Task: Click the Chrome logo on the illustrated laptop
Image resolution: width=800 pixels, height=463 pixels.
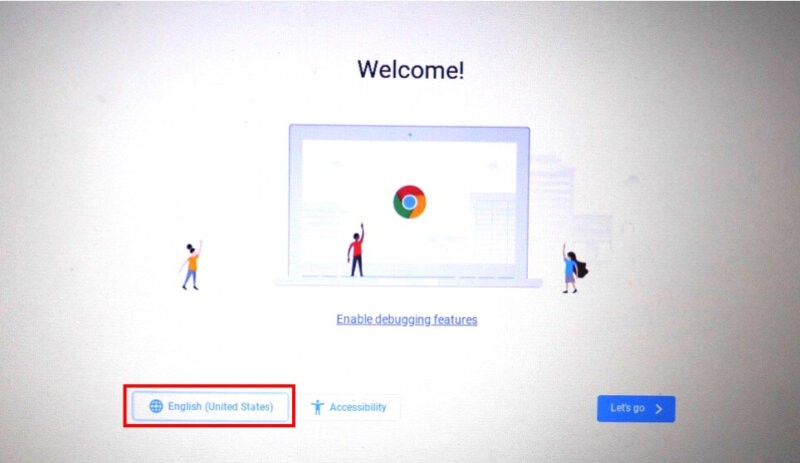Action: coord(410,202)
